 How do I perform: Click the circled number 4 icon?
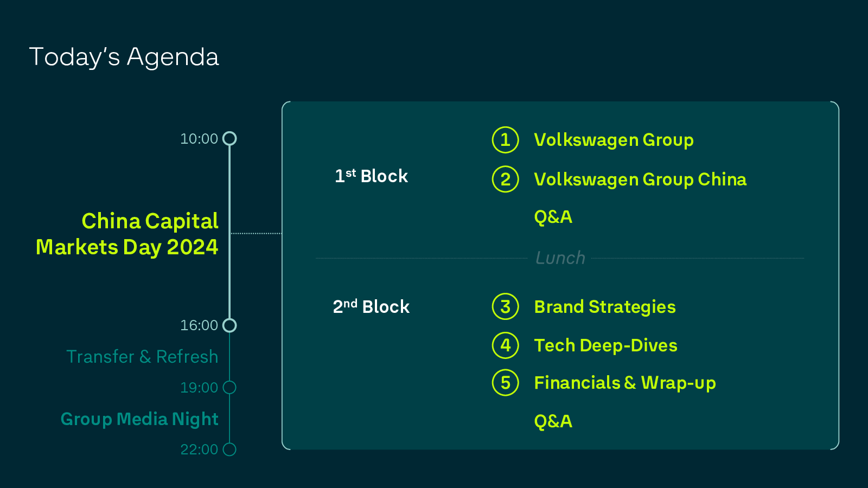point(505,345)
